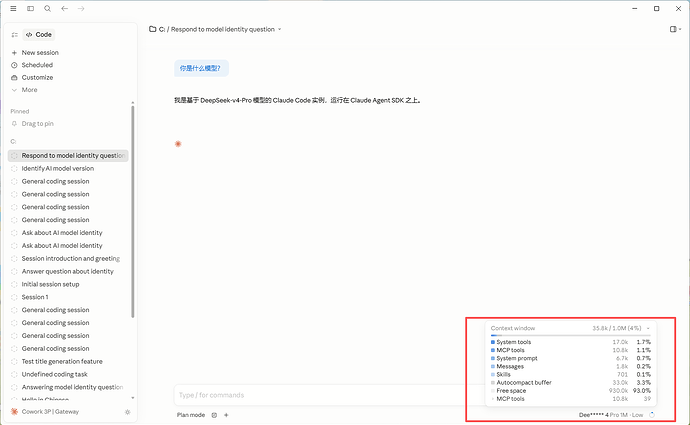Click the assistant reply mentioning DeepSeek-v4-Pro
Screen dimensions: 690x425
click(x=297, y=100)
